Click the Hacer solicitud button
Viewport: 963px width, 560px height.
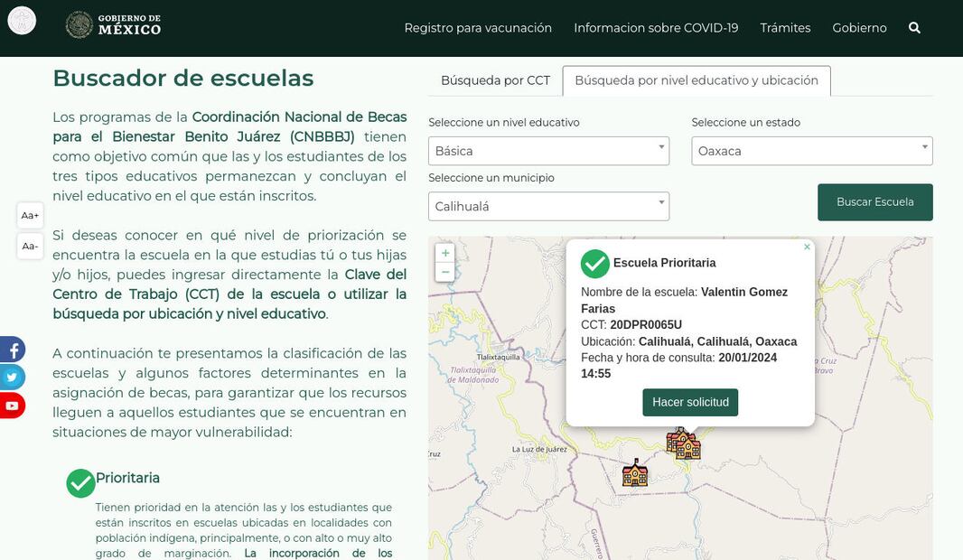click(x=690, y=402)
